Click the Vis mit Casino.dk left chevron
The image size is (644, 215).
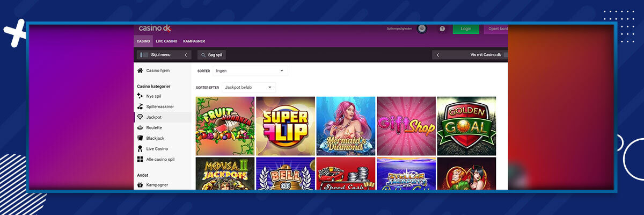pos(438,55)
